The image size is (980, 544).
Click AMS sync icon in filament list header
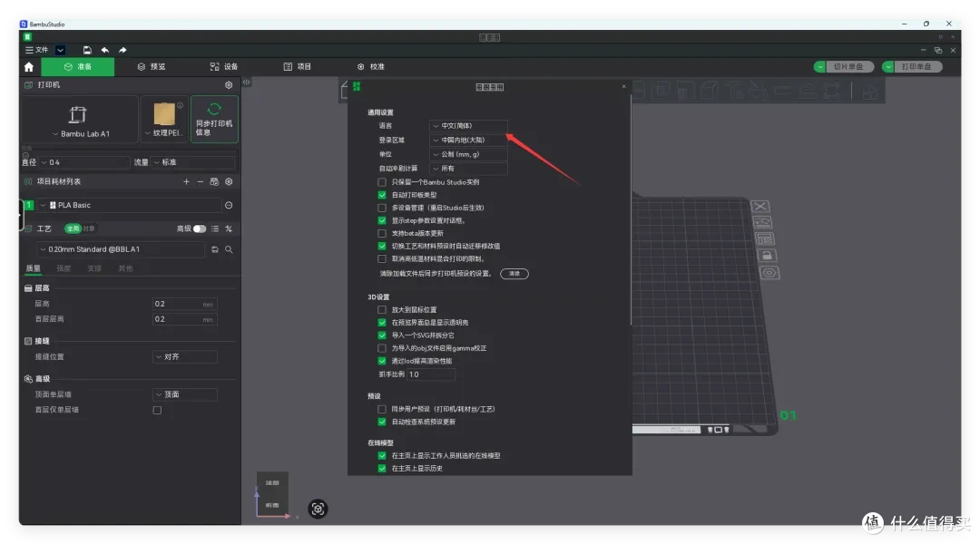click(214, 181)
